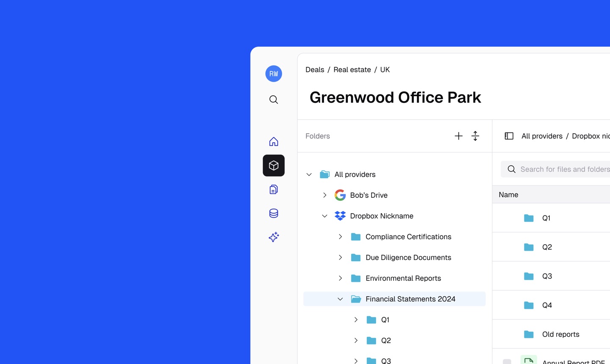
Task: Collapse the Financial Statements 2024 folder
Action: click(x=340, y=299)
